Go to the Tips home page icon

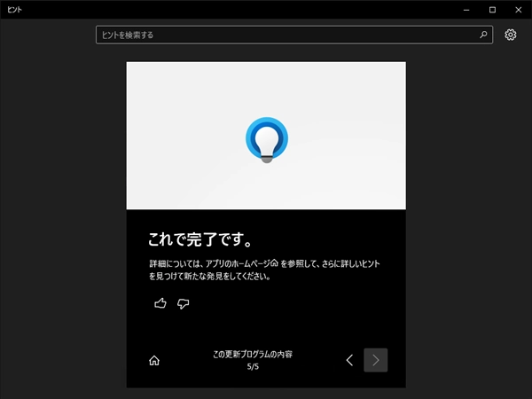coord(154,360)
